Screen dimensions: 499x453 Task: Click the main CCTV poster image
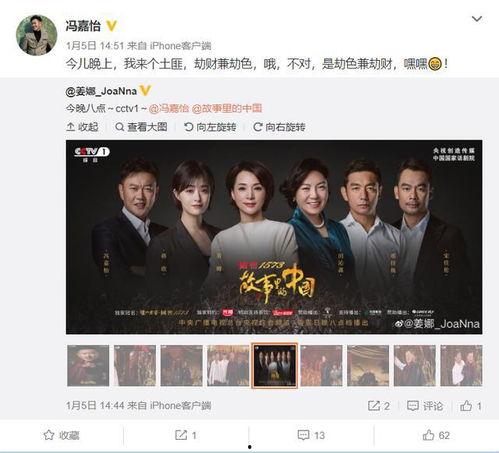point(274,237)
